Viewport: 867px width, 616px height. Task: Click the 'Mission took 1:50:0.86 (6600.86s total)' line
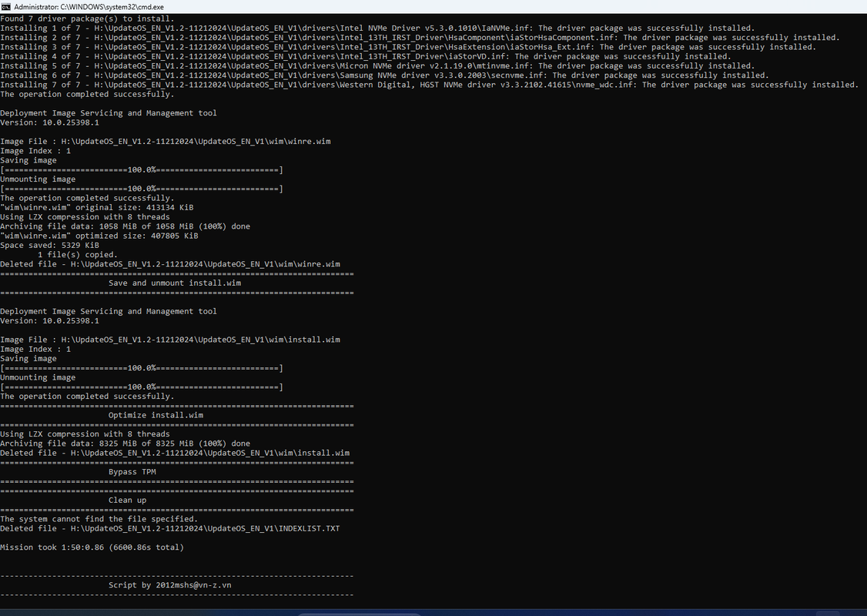click(92, 547)
